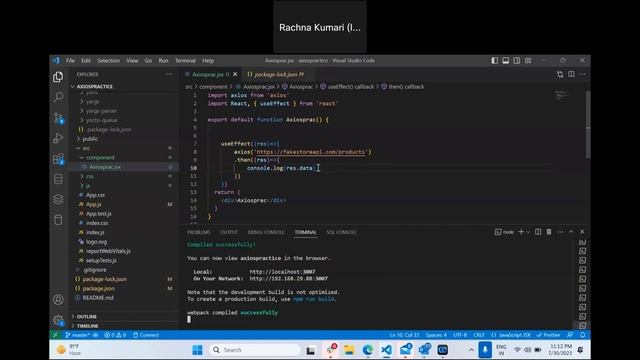Switch to the Problems panel tab
The height and width of the screenshot is (360, 640).
198,232
